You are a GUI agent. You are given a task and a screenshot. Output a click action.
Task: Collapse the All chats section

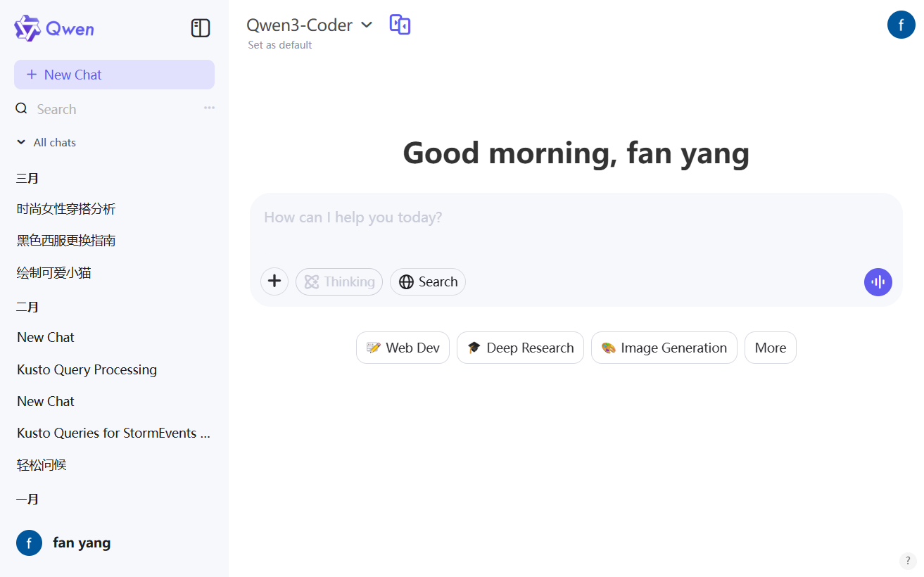(x=46, y=142)
